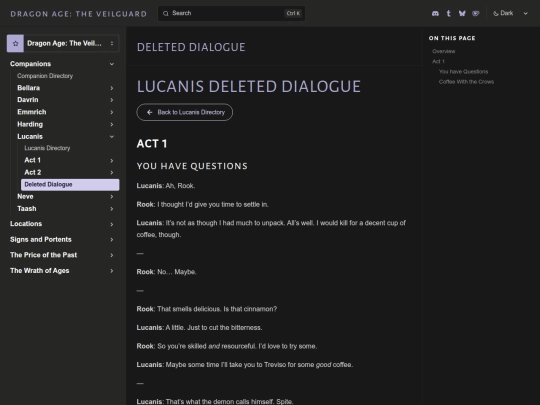Open the Dragon Age: The Veil... section switcher
The image size is (540, 405).
(x=63, y=43)
